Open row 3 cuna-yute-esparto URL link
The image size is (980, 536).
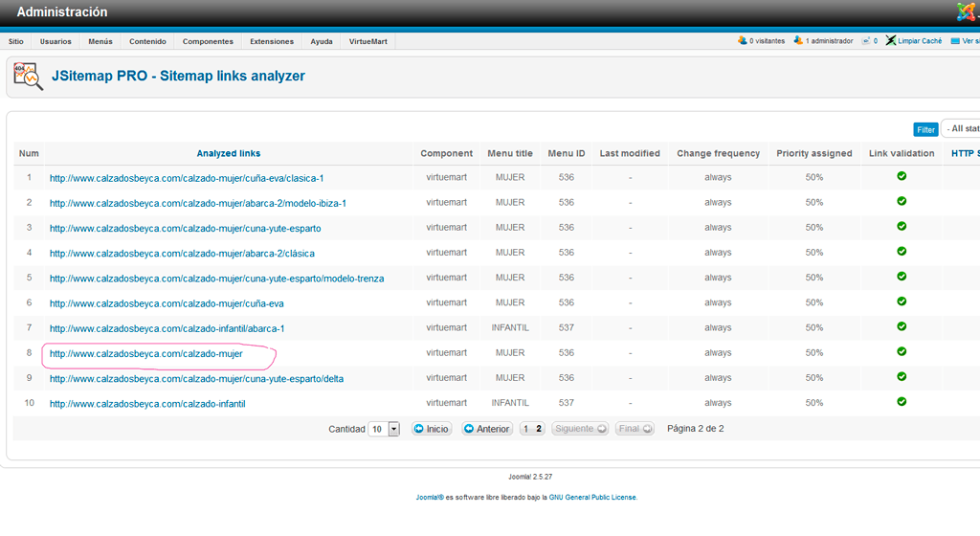click(x=185, y=228)
